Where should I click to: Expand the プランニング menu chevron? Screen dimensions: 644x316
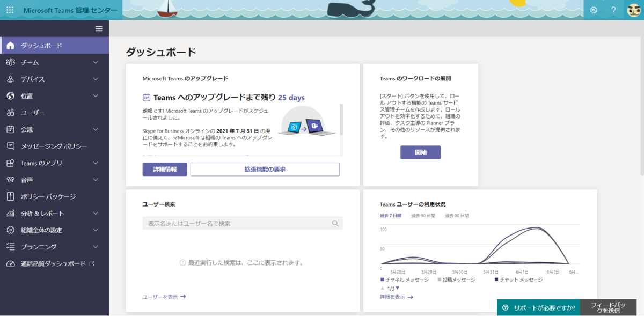click(96, 247)
